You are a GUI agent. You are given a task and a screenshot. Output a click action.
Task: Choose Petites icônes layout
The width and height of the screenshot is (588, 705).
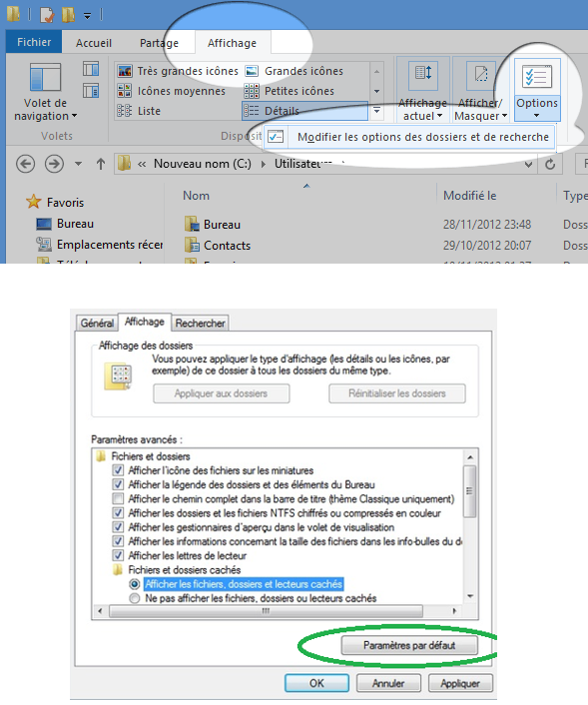coord(290,91)
